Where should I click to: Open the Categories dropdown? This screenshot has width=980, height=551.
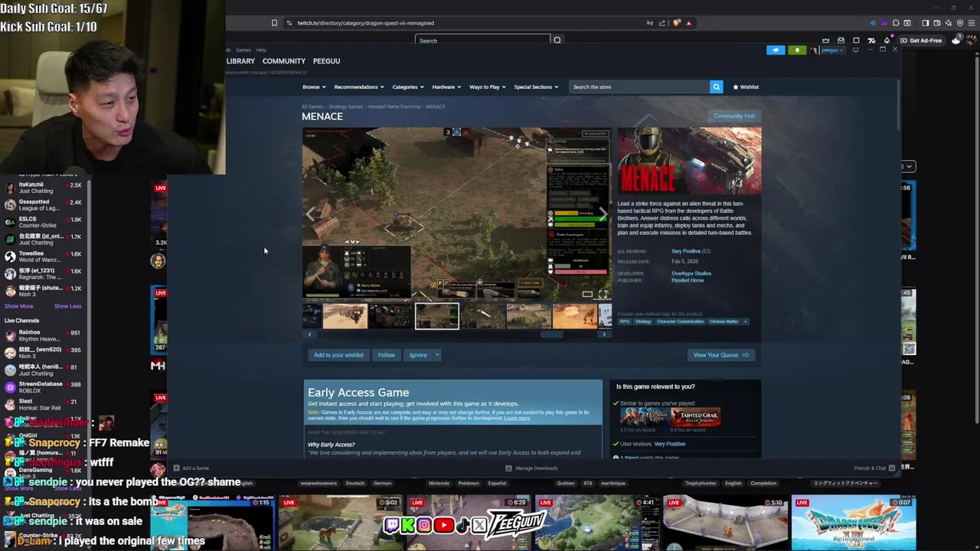pos(408,86)
